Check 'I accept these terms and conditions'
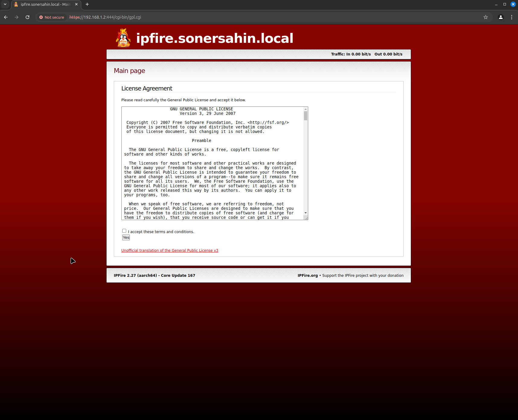 [x=124, y=231]
